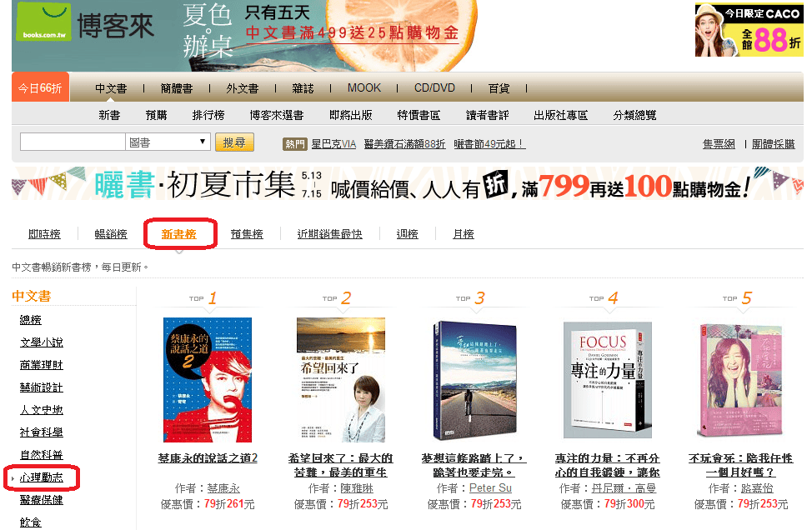Follow the 星巴克VIA hot link
Image resolution: width=812 pixels, height=530 pixels.
tap(334, 144)
